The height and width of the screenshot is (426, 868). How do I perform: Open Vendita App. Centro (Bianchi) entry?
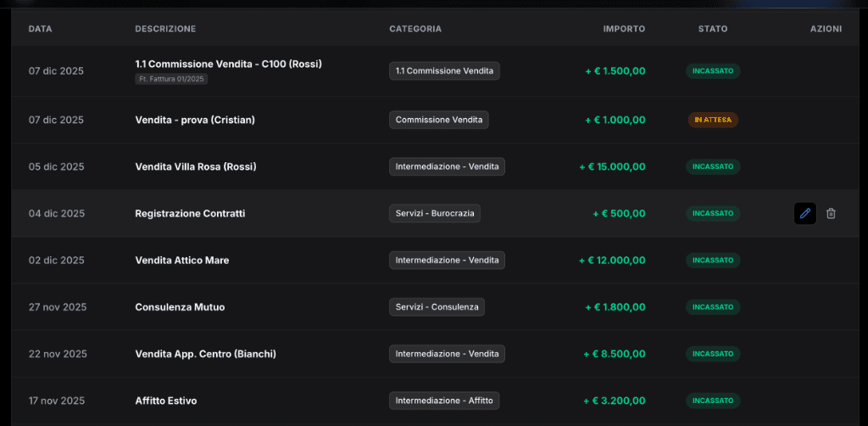[x=205, y=354]
